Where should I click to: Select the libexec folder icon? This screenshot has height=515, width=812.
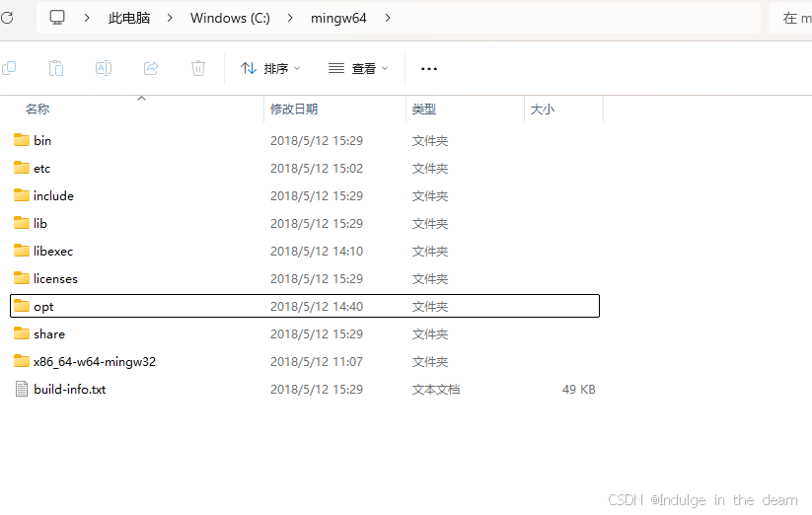[x=22, y=251]
